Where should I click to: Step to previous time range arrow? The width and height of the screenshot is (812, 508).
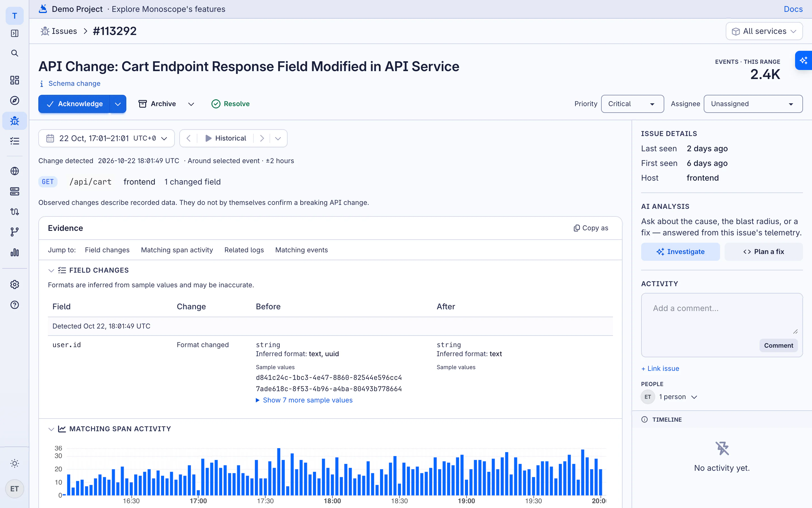[x=189, y=138]
